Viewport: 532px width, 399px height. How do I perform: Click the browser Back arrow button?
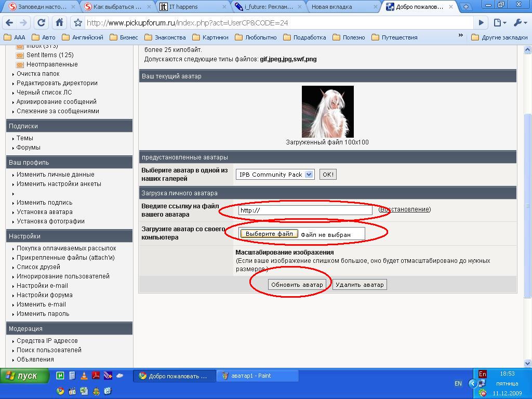pyautogui.click(x=9, y=23)
